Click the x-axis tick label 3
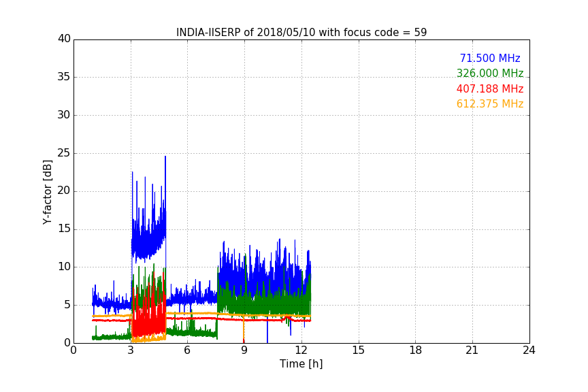 click(131, 350)
